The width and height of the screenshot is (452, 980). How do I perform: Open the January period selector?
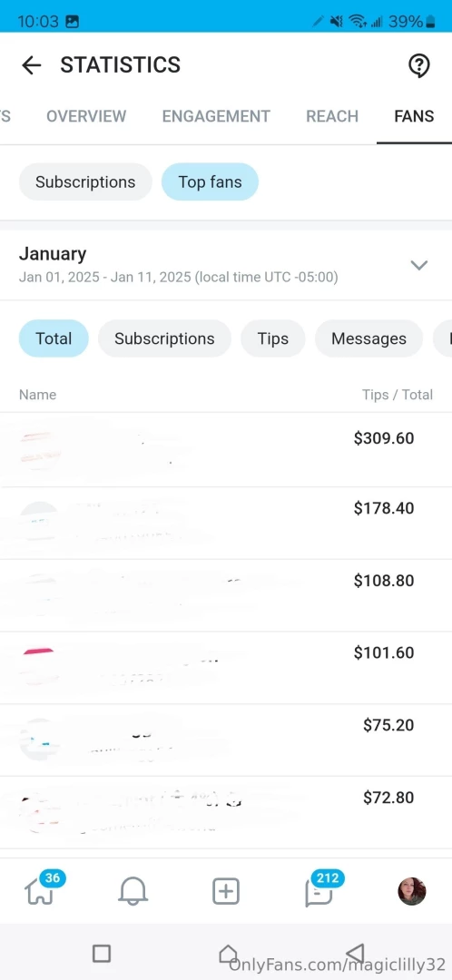pyautogui.click(x=226, y=265)
